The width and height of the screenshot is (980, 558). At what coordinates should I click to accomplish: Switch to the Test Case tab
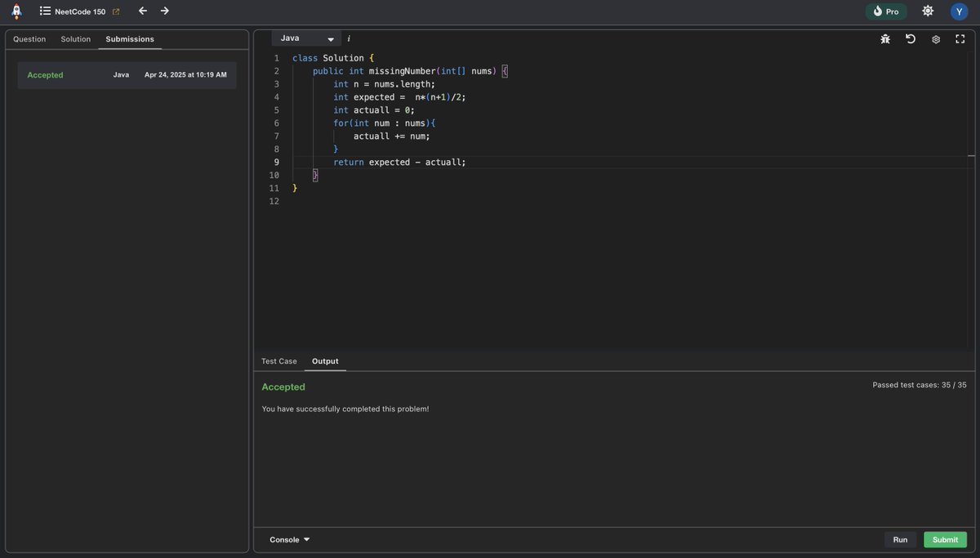279,361
